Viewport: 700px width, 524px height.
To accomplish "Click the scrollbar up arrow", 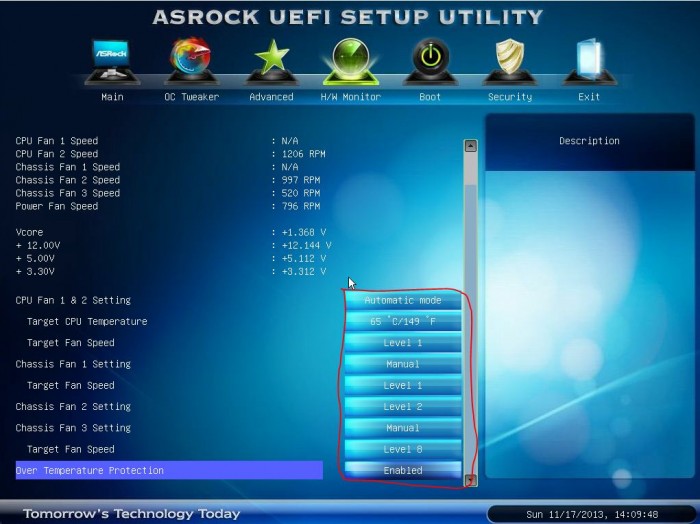I will click(471, 146).
